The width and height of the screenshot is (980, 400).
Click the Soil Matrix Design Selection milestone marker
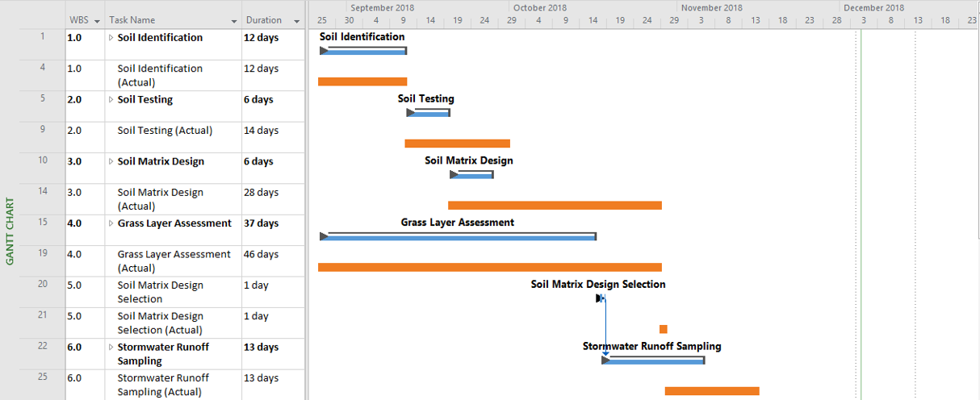pyautogui.click(x=600, y=298)
